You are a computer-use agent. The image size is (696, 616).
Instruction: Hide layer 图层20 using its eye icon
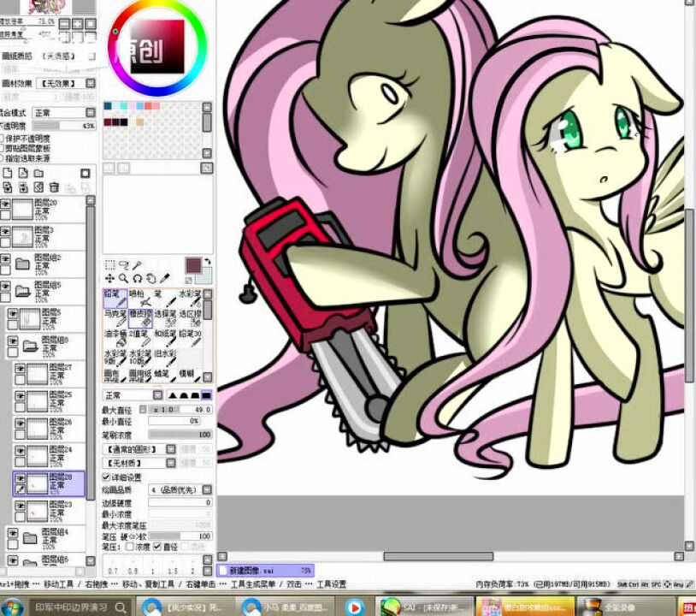[5, 204]
